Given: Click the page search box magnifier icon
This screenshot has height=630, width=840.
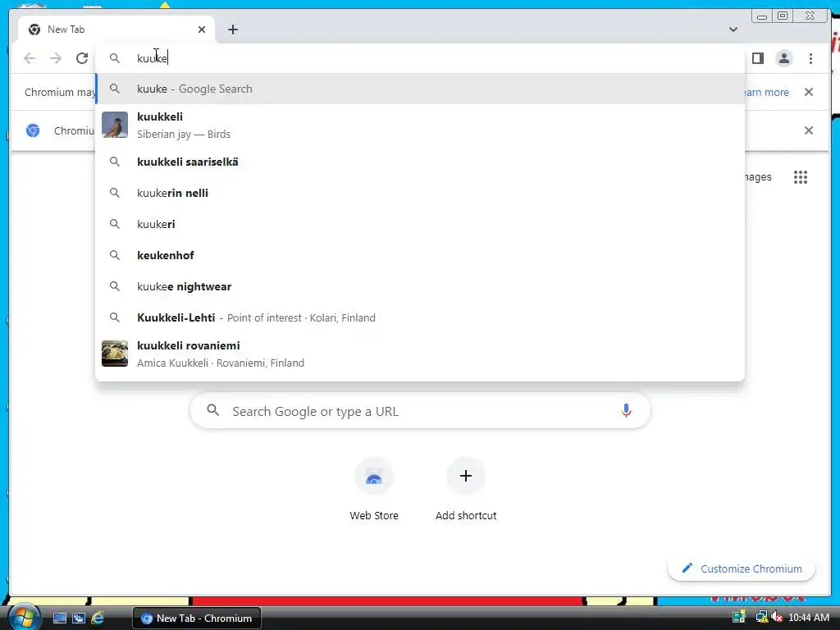Looking at the screenshot, I should (212, 410).
